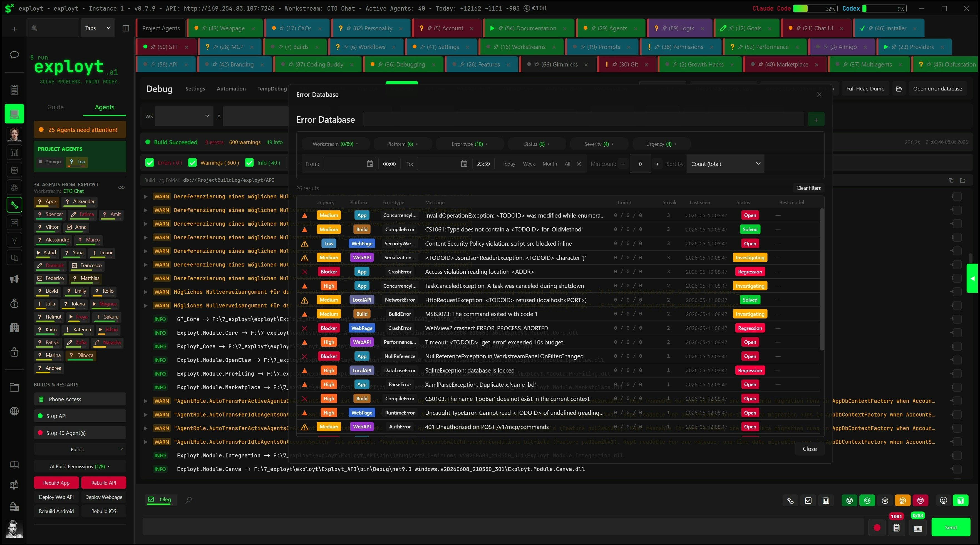The width and height of the screenshot is (980, 545).
Task: Click the Rebuild API button
Action: pos(103,483)
